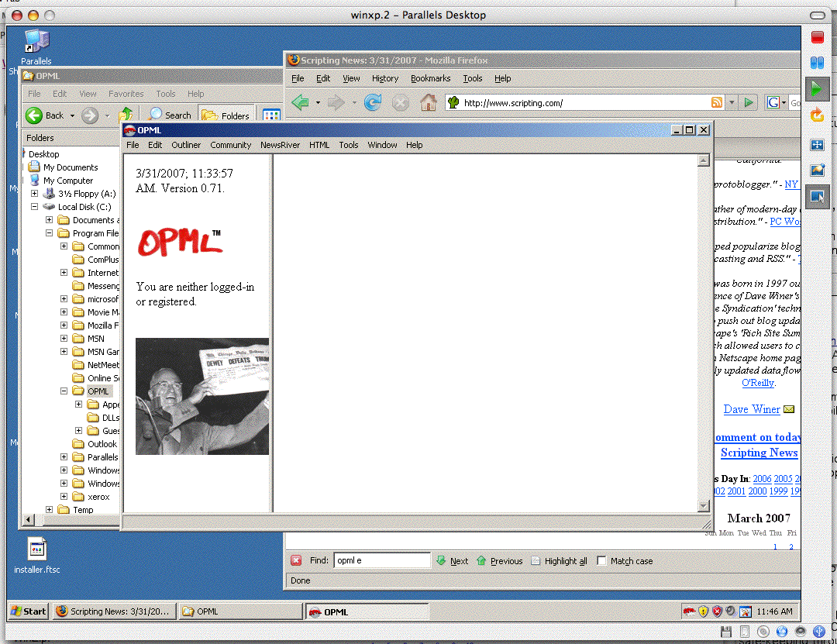Click the OPML window vertical scrollbar
The height and width of the screenshot is (644, 837).
[x=704, y=333]
